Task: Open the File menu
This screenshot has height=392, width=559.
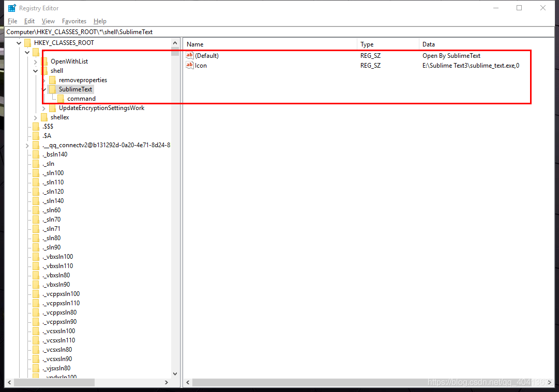Action: click(x=12, y=21)
